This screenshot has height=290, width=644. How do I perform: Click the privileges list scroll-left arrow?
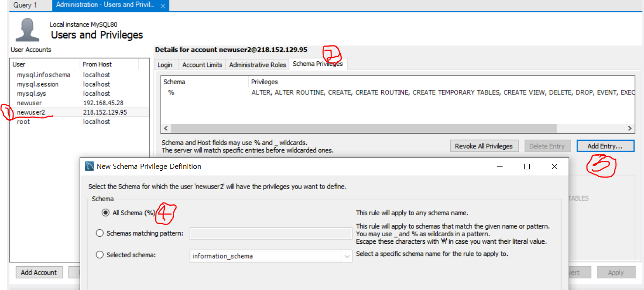click(x=165, y=128)
